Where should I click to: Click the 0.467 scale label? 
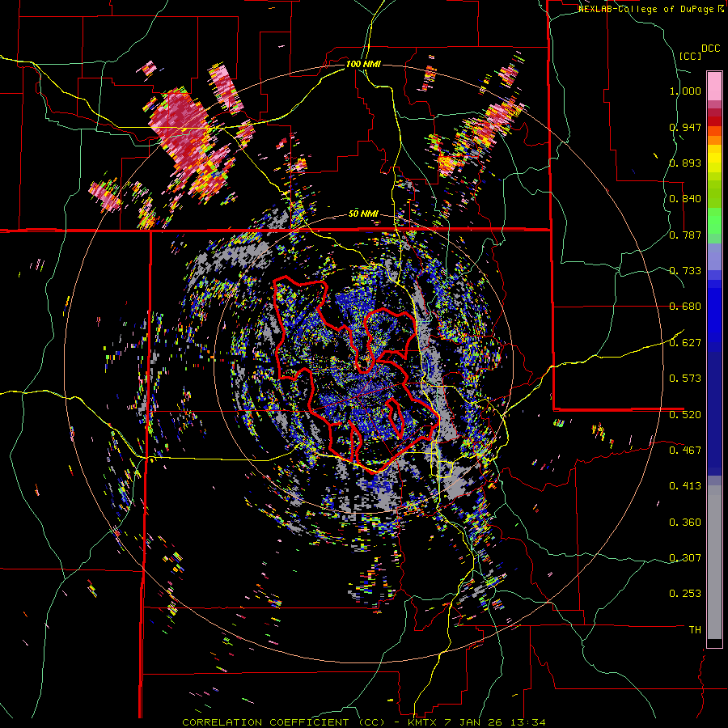(685, 450)
